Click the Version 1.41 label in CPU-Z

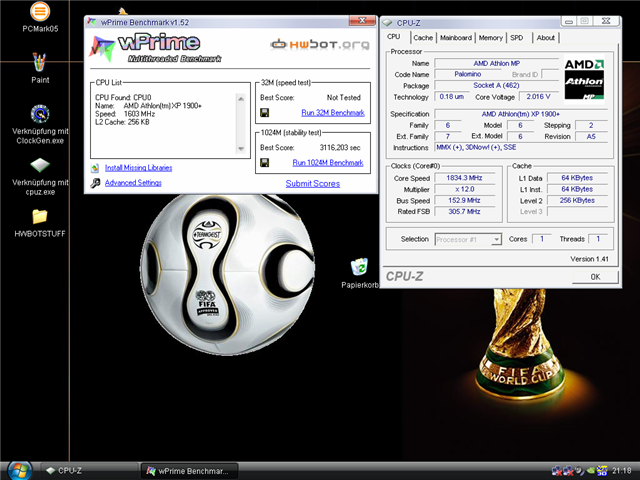(589, 259)
